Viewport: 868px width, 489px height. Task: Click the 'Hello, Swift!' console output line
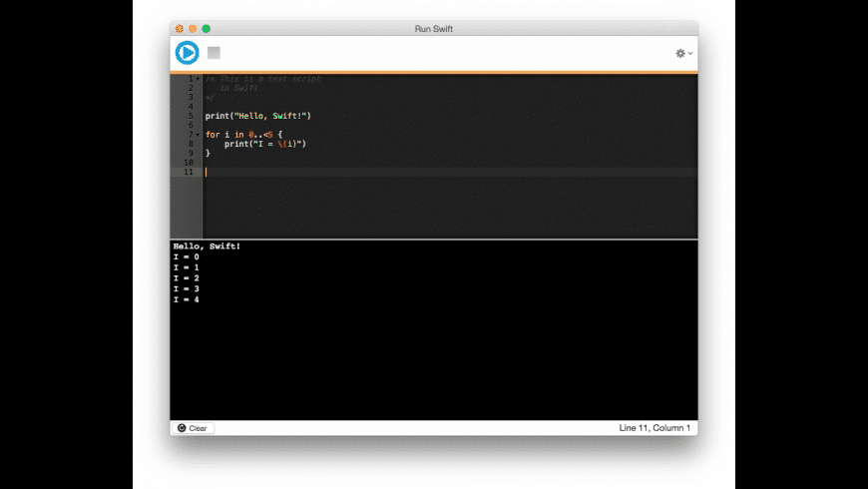pyautogui.click(x=207, y=245)
